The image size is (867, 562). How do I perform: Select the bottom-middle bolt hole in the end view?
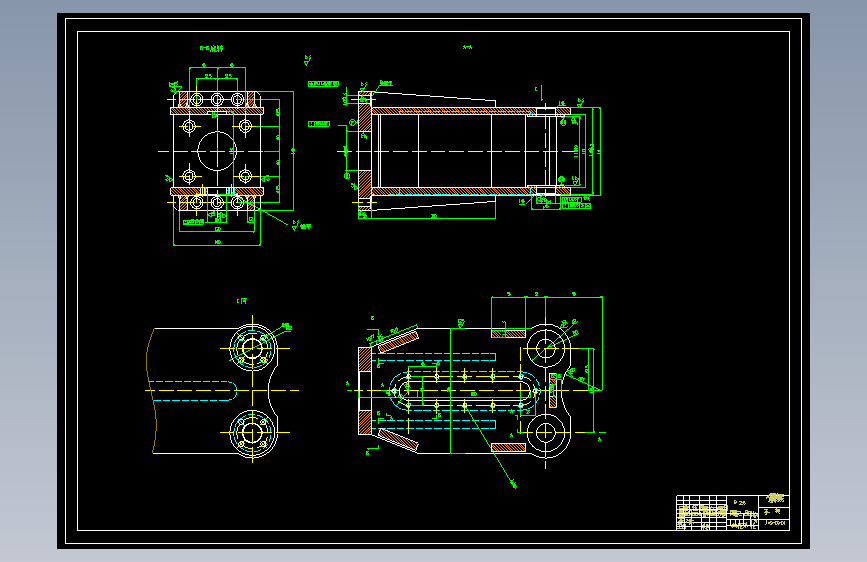point(217,202)
